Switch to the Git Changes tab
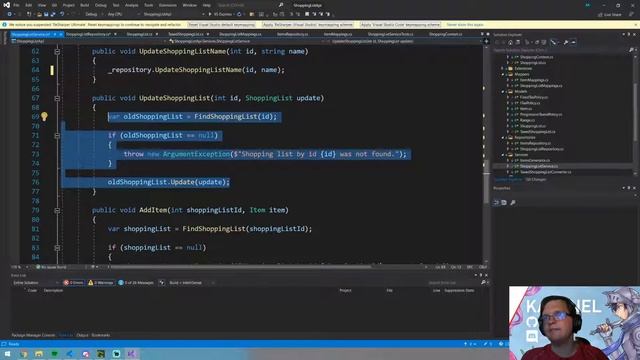The height and width of the screenshot is (360, 640). (x=536, y=179)
